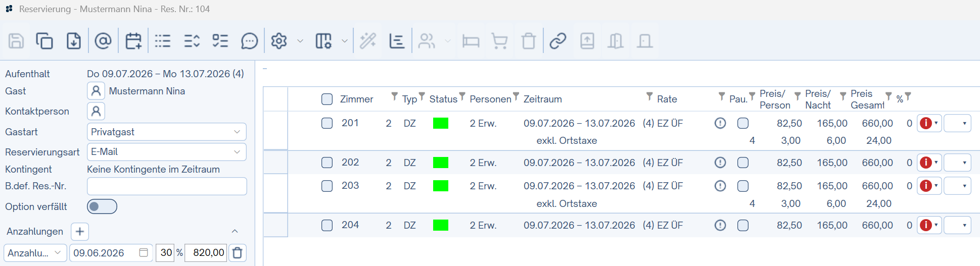The width and height of the screenshot is (980, 266).
Task: Click "exkl. Ortstaxe" under room 201
Action: [567, 141]
